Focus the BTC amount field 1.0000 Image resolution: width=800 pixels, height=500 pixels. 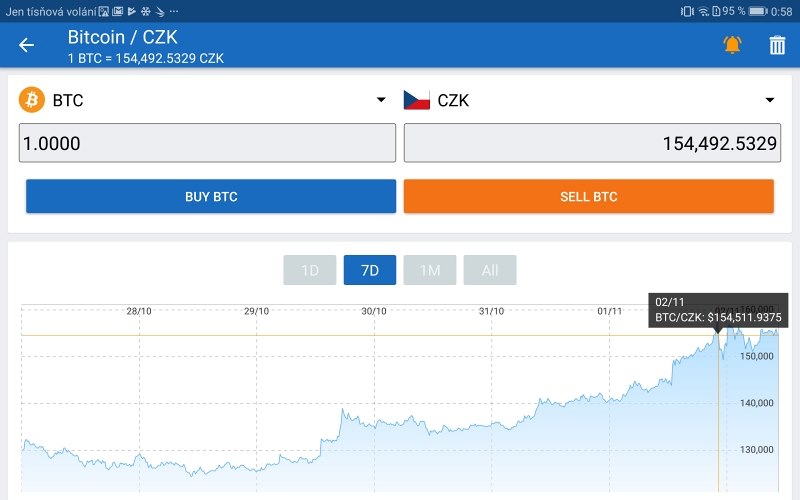(207, 143)
